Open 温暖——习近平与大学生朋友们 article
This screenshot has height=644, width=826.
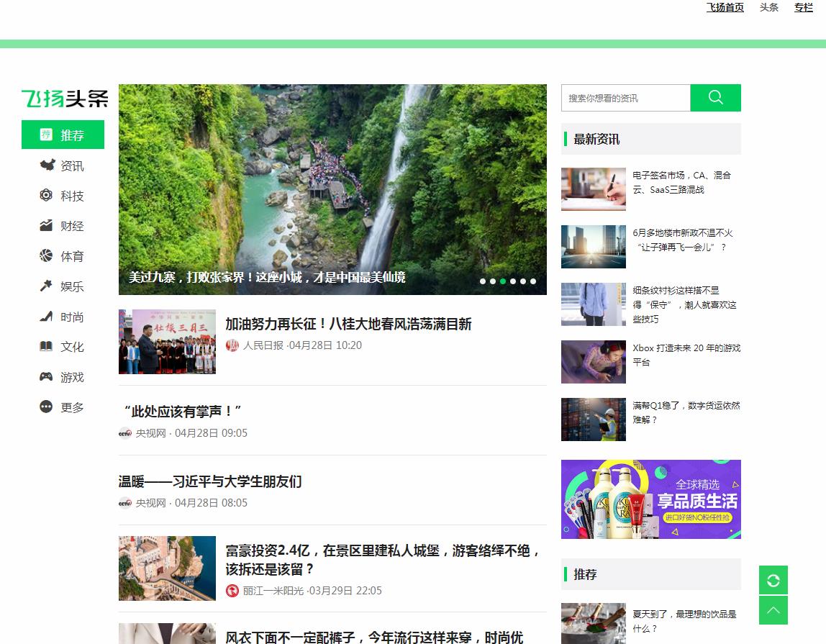pos(210,481)
